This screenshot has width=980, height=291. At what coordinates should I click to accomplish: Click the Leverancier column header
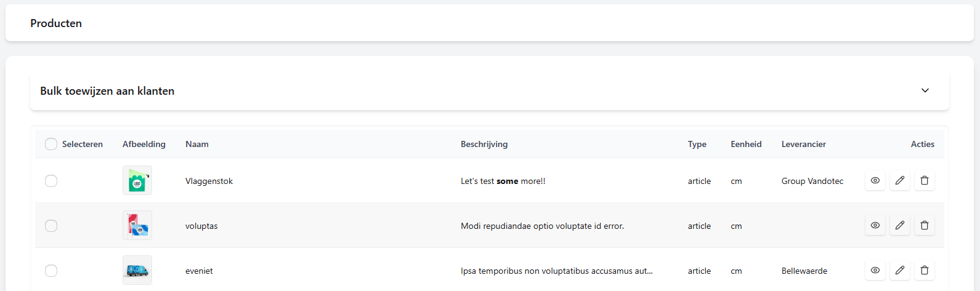(x=804, y=144)
